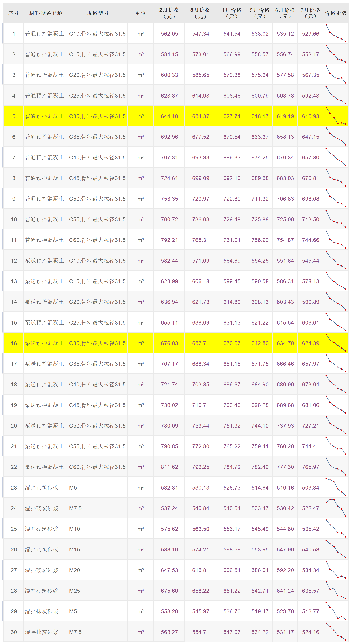Click spec M5 in row 29 湿拌抹灰砂浆
Image resolution: width=351 pixels, height=644 pixels.
(x=73, y=611)
